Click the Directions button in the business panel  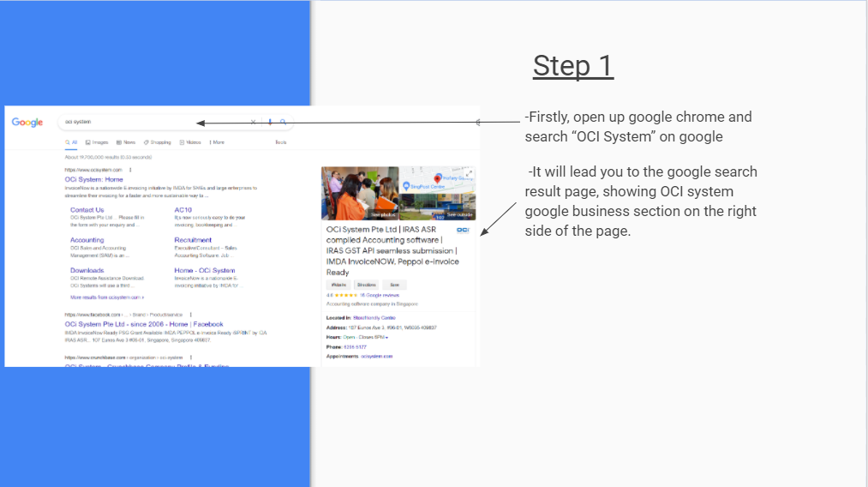367,285
